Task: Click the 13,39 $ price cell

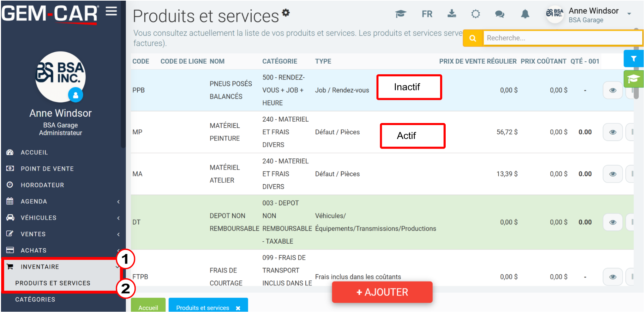Action: [507, 174]
